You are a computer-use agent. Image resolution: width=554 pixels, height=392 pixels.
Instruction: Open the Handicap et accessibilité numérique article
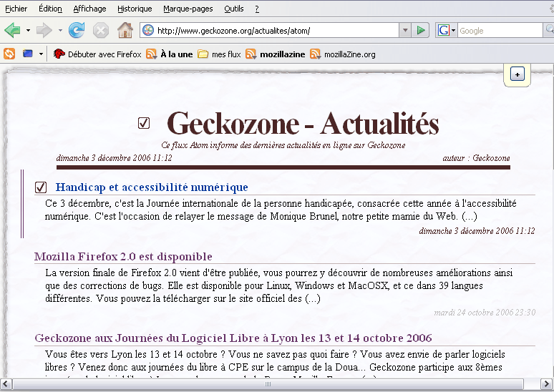(152, 187)
